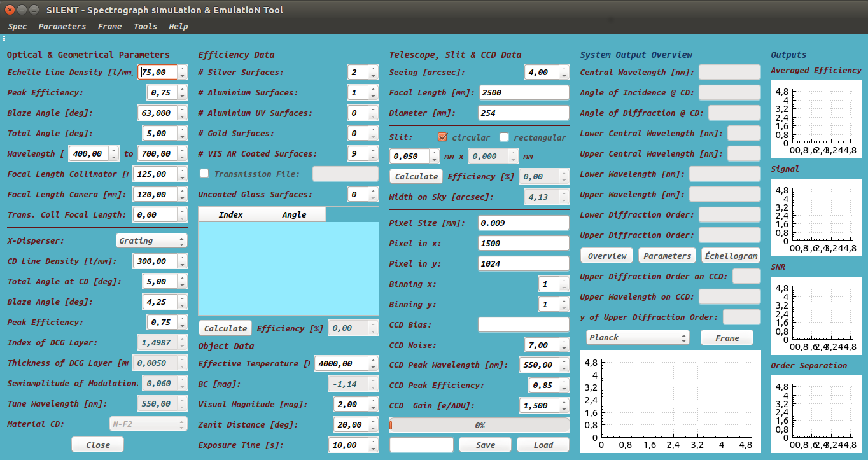Expand the Planck spectrum type dropdown
Viewport: 868px width, 460px height.
(x=637, y=338)
